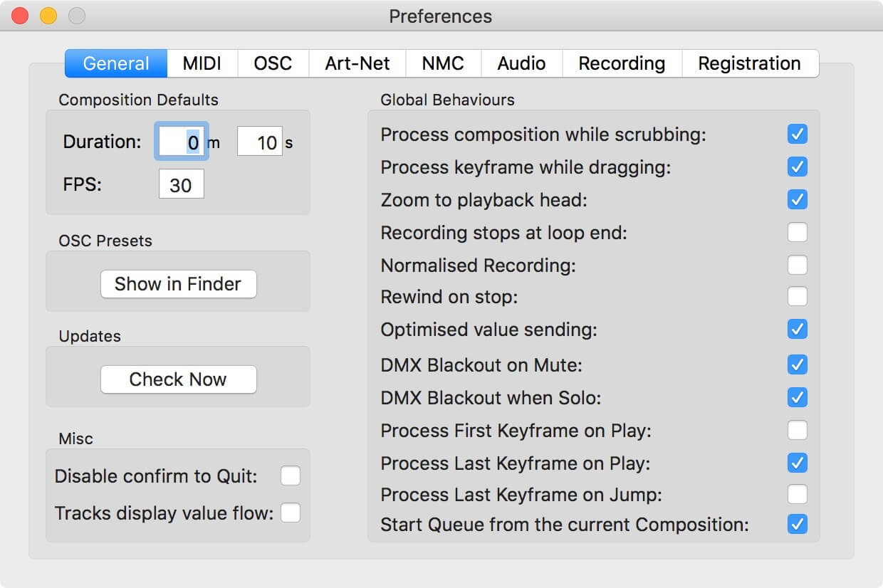Viewport: 883px width, 588px height.
Task: Switch to the MIDI tab
Action: (202, 63)
